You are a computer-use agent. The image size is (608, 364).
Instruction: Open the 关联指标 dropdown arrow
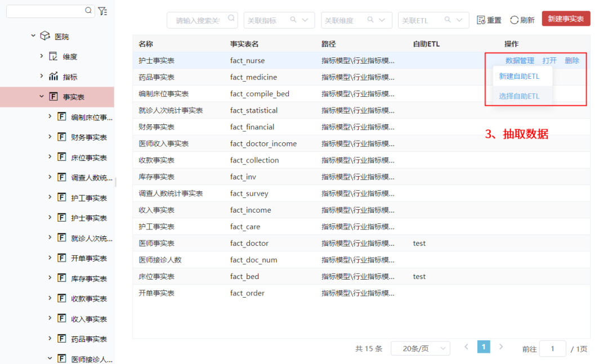[305, 20]
